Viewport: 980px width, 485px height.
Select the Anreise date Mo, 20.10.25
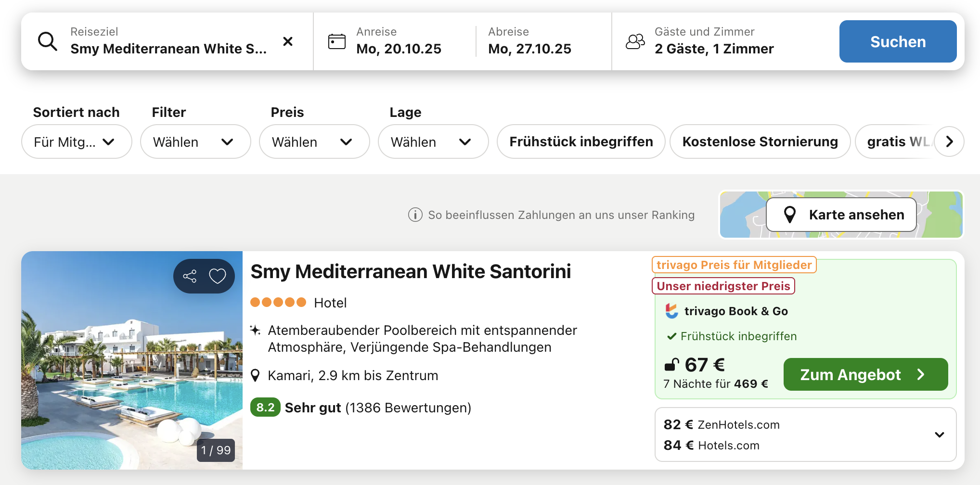tap(399, 41)
